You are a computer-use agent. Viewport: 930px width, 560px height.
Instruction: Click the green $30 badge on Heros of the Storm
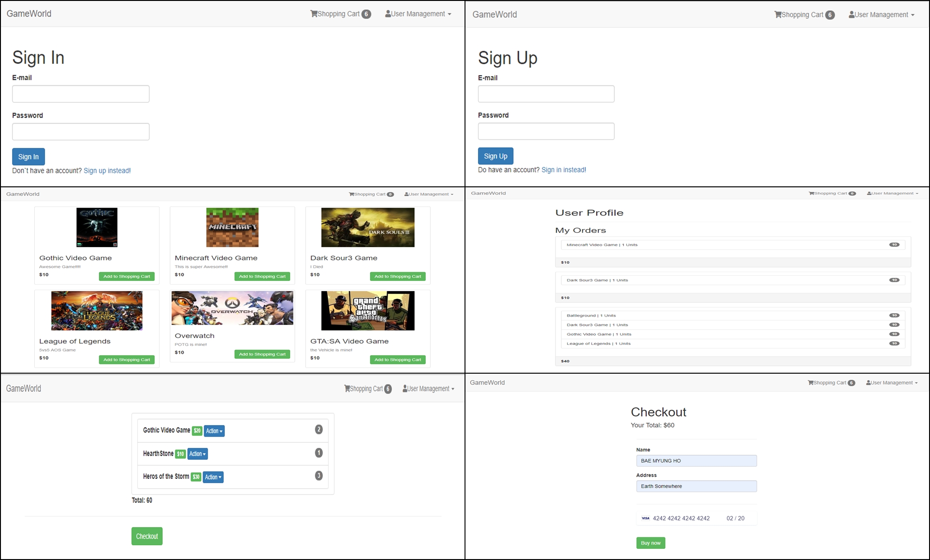click(196, 477)
